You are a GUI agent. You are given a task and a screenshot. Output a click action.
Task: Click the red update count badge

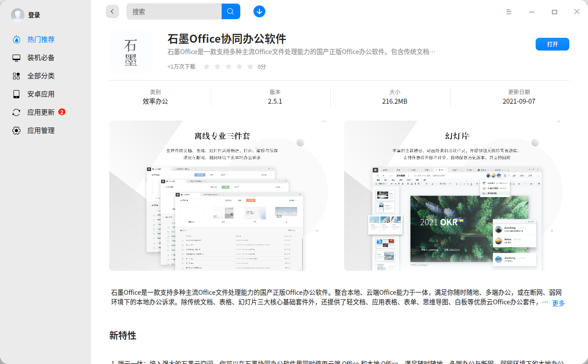click(62, 112)
